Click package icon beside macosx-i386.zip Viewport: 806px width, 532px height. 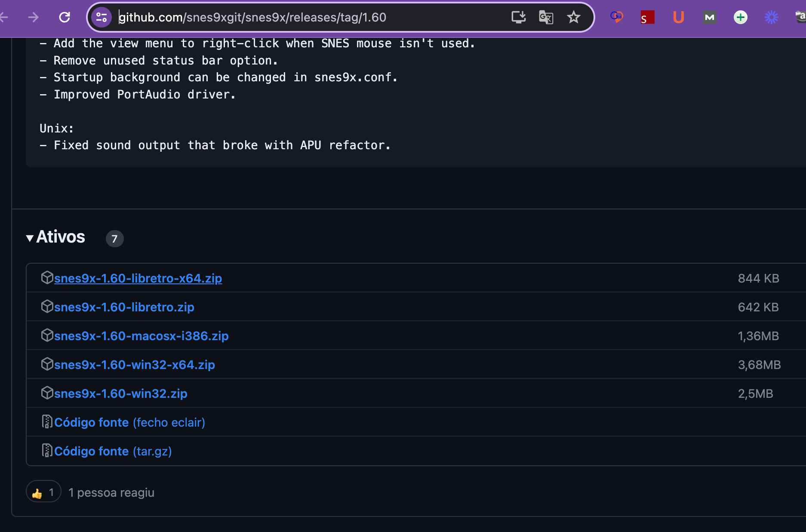point(47,335)
